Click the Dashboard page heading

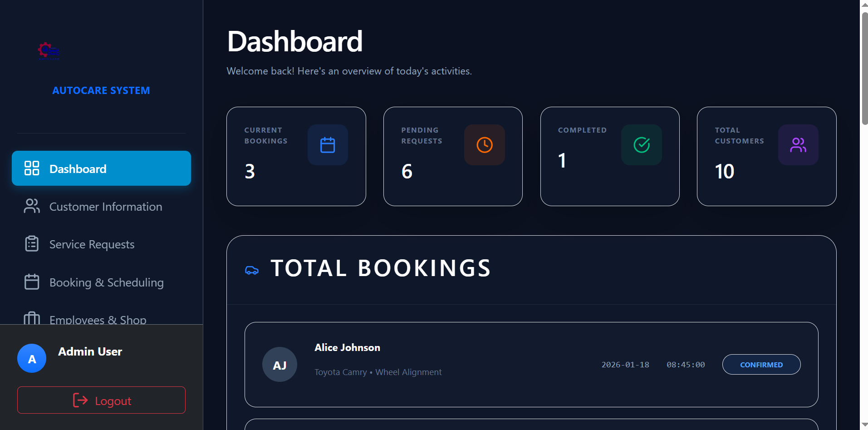(295, 41)
